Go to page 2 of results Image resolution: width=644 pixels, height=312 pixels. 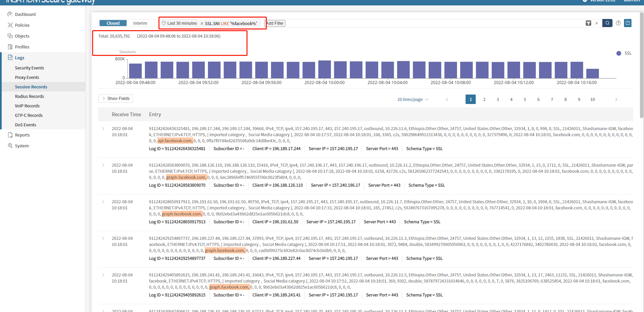pyautogui.click(x=484, y=99)
